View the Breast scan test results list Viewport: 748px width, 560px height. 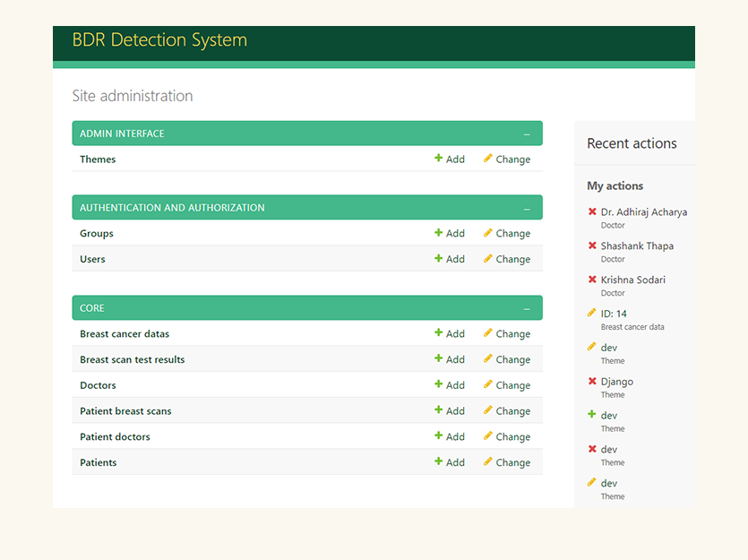[133, 359]
